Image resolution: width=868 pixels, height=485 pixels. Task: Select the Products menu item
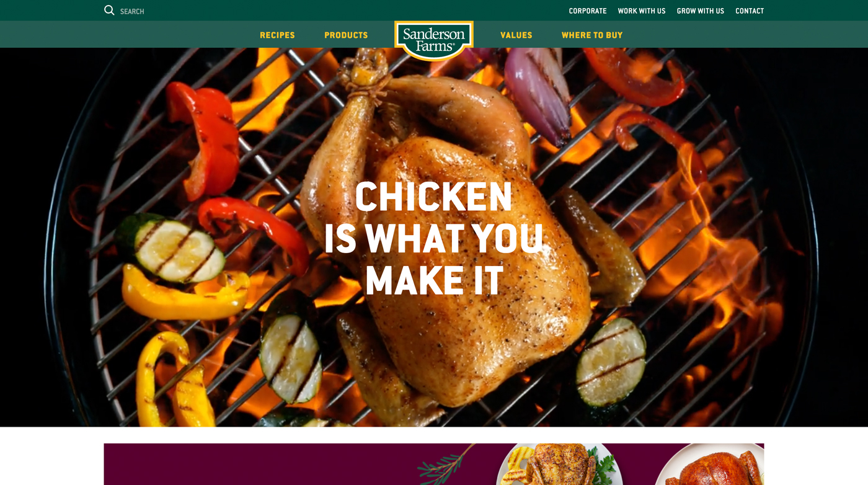[346, 35]
